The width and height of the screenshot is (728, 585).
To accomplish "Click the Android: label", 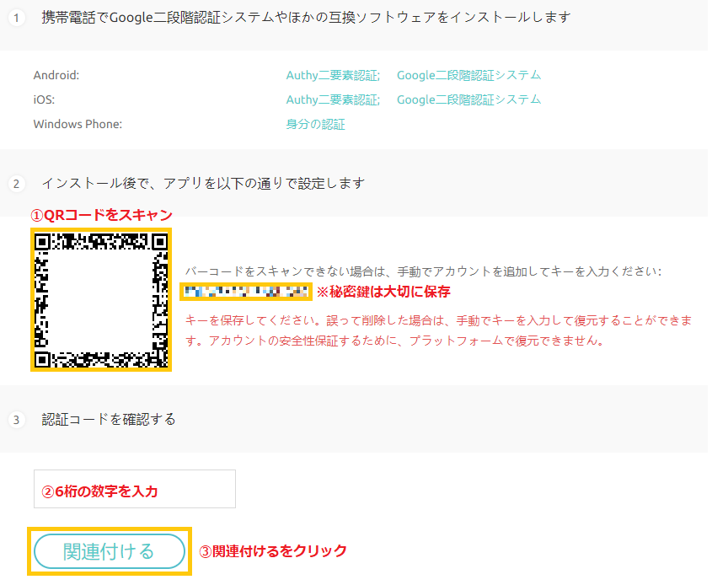I will pos(56,75).
